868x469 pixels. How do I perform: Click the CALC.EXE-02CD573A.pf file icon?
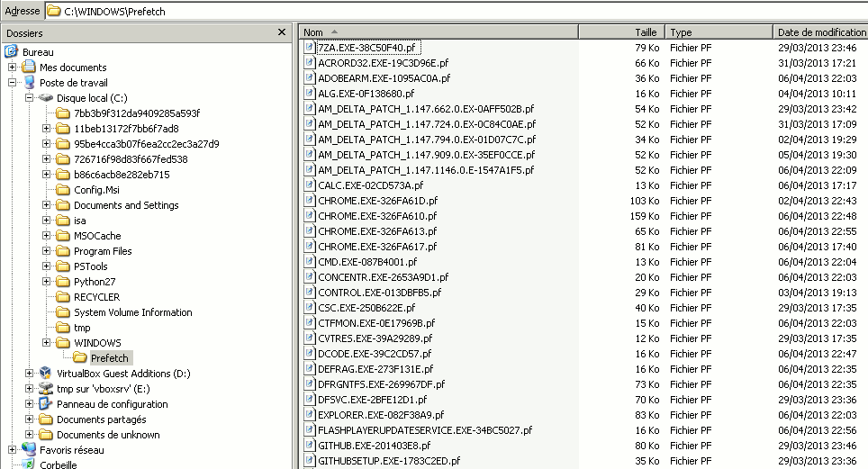[310, 185]
